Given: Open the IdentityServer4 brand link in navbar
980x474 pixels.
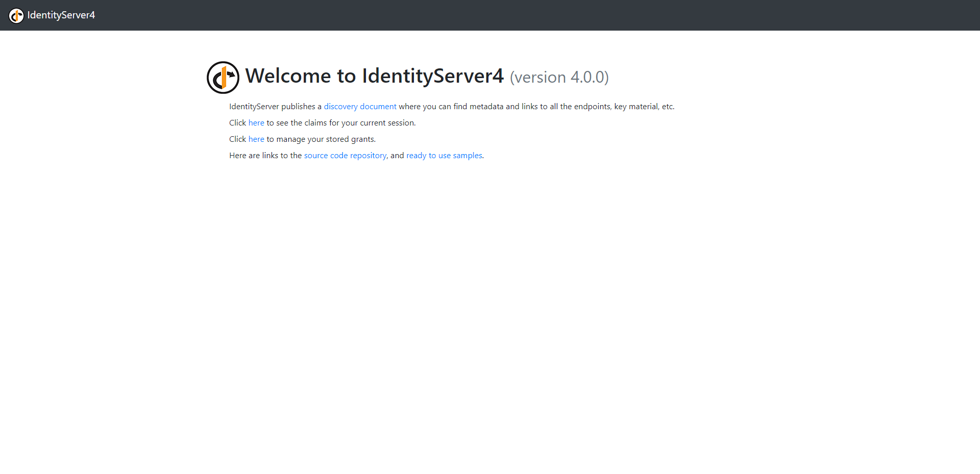Looking at the screenshot, I should coord(52,15).
